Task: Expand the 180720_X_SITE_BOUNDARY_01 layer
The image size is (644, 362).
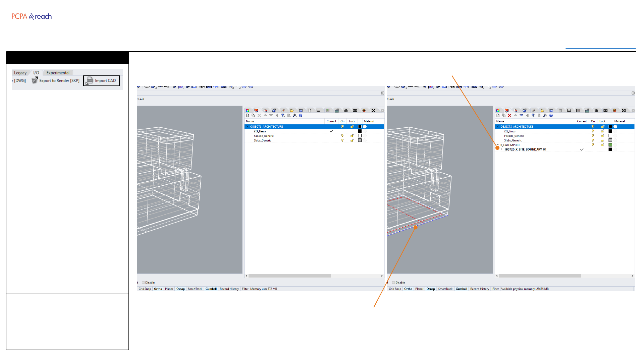Action: click(x=502, y=149)
